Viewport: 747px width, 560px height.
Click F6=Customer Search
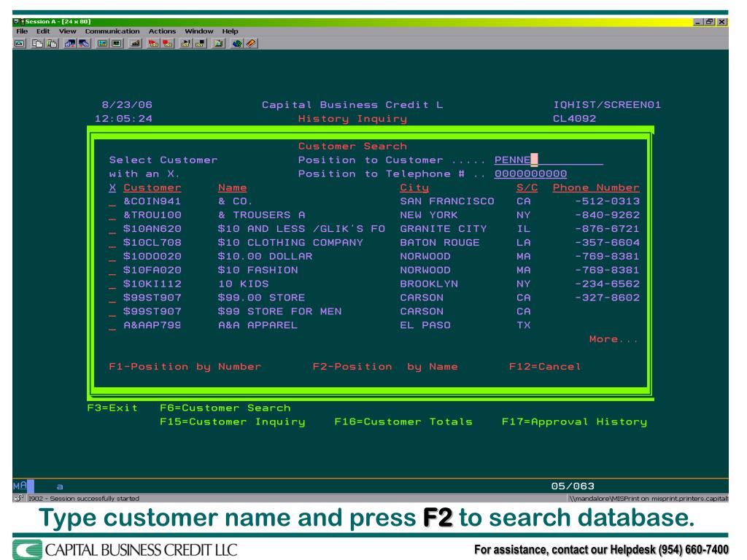click(x=225, y=408)
